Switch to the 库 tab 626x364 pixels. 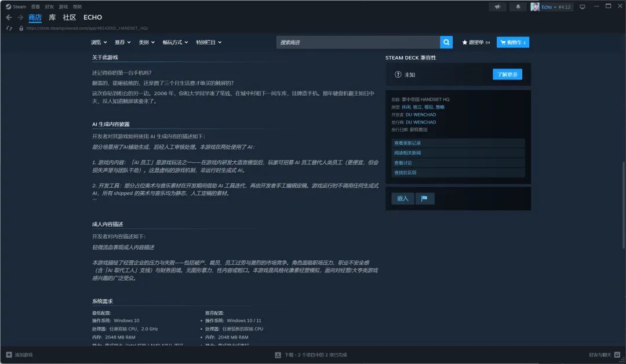52,17
